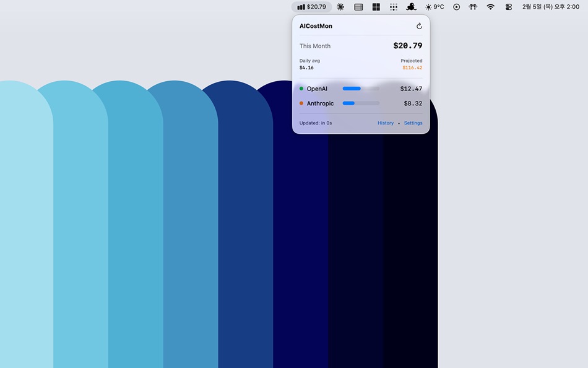Click the Anthropic usage progress bar

coord(361,103)
